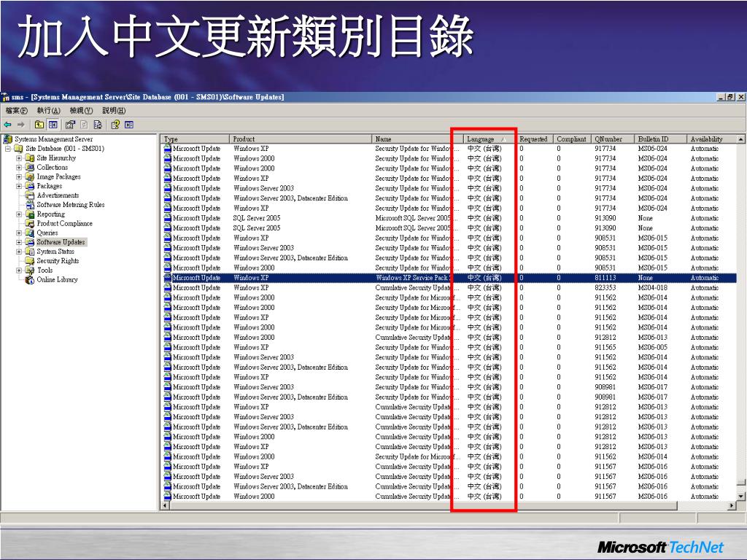Expand the Software Updates node
Screen dimensions: 747x560
[x=18, y=242]
